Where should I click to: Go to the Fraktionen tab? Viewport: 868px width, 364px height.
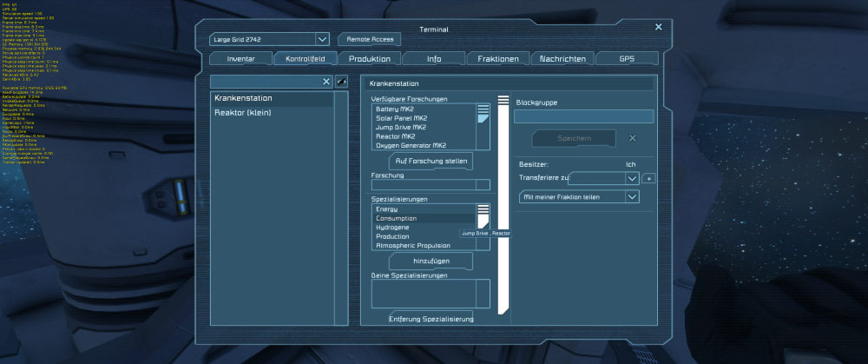pyautogui.click(x=498, y=59)
